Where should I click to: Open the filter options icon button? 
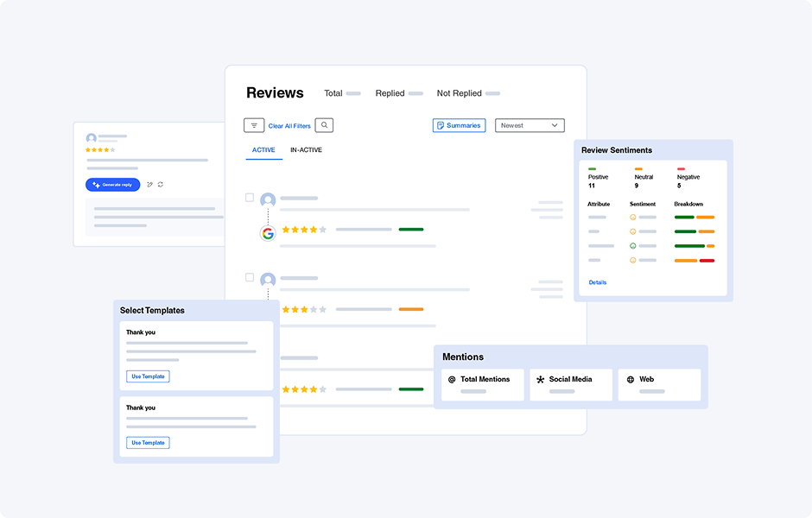pos(254,125)
